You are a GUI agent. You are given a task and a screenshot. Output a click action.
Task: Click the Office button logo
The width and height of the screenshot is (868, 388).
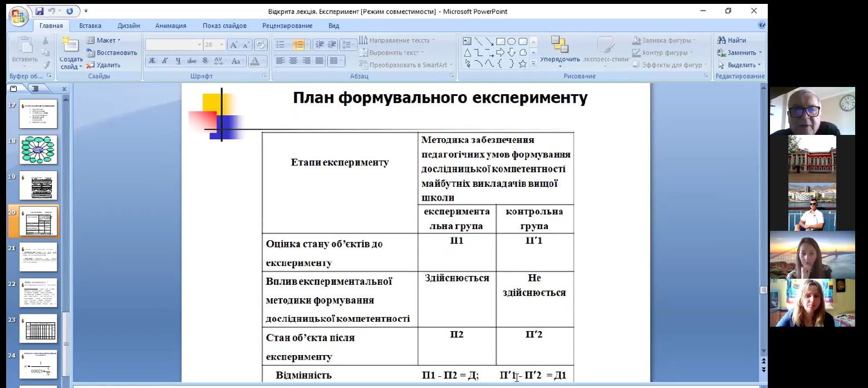[18, 16]
